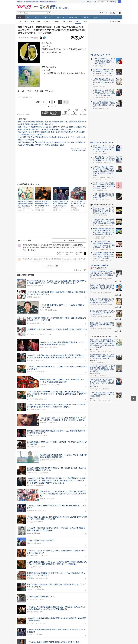The image size is (138, 644).
Task: Share the article on Facebook
Action: coord(44,38)
